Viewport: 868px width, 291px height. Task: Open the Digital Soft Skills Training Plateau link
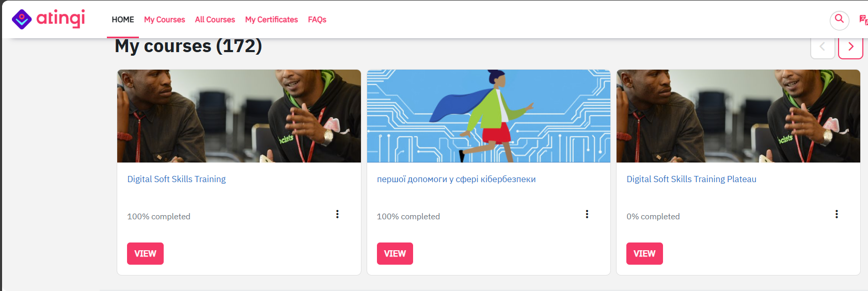click(691, 179)
